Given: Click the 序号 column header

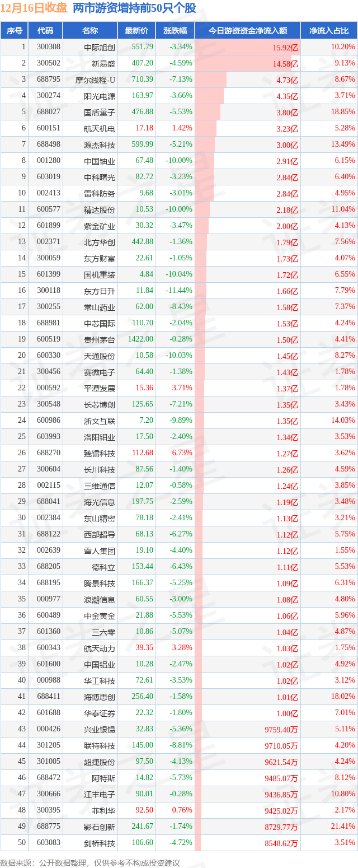Looking at the screenshot, I should pyautogui.click(x=14, y=31).
